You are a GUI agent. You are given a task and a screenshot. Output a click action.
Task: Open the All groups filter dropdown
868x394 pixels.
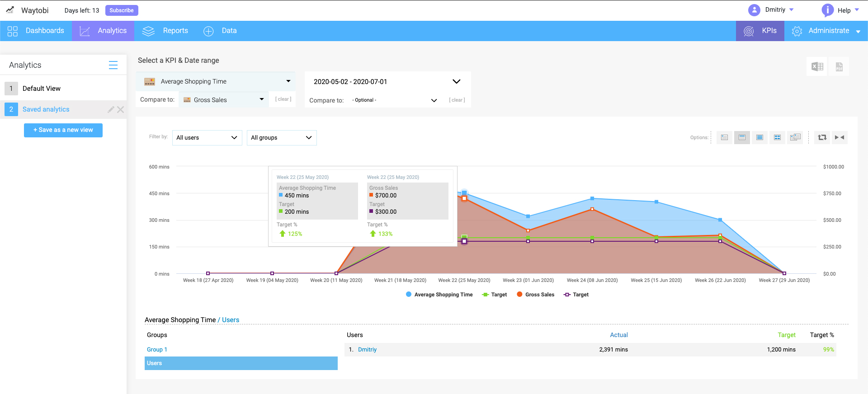282,138
